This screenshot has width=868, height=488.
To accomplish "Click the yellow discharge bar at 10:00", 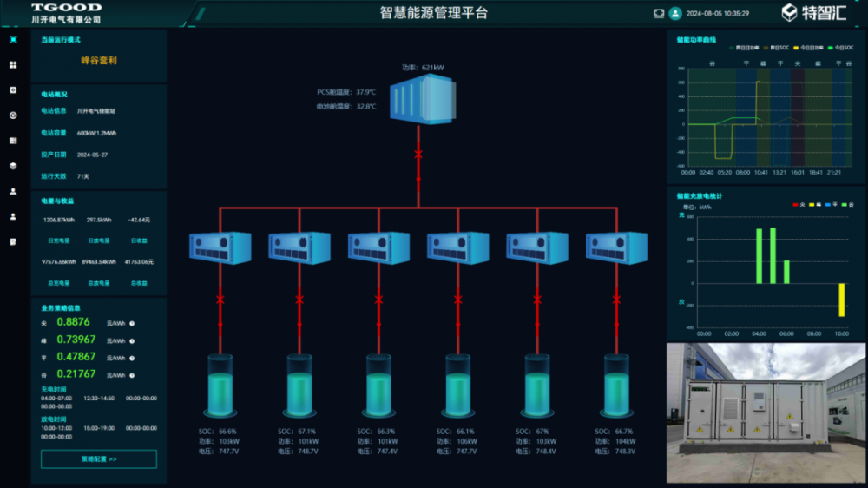I will click(841, 300).
